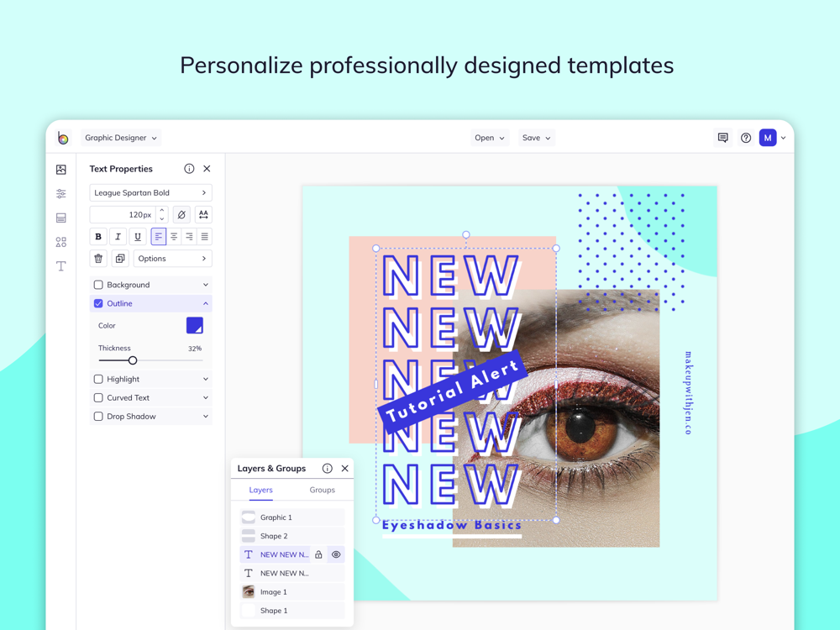Open the Templates sidebar icon
This screenshot has height=630, width=840.
pyautogui.click(x=61, y=218)
